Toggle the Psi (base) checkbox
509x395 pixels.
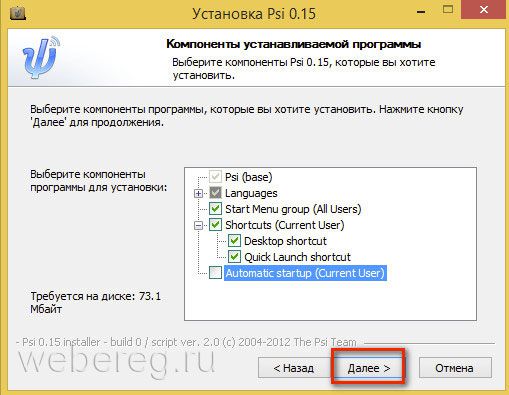click(x=215, y=177)
